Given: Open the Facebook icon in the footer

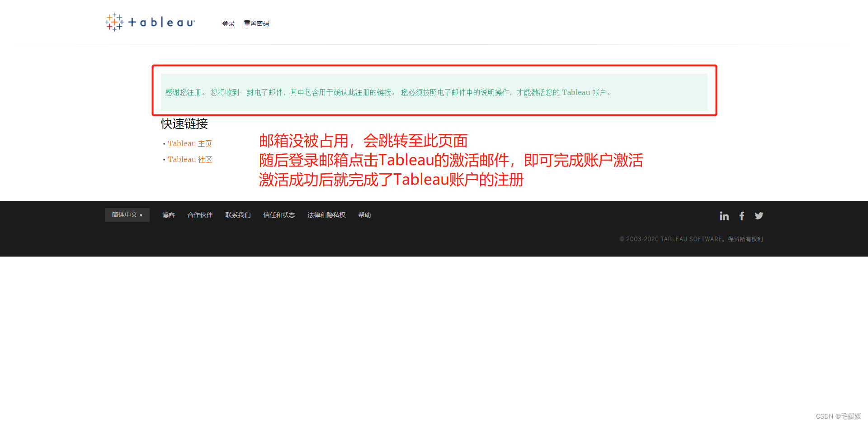Looking at the screenshot, I should (x=742, y=216).
